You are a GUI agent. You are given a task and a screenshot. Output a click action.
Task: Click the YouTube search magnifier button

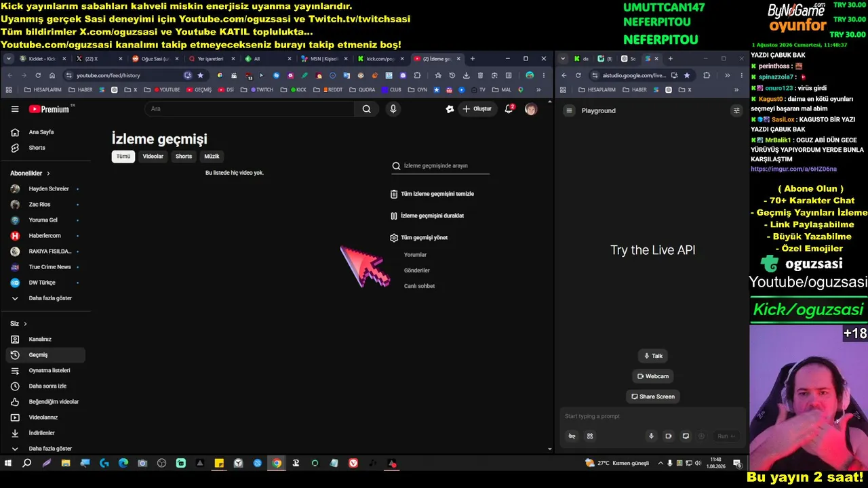tap(366, 109)
